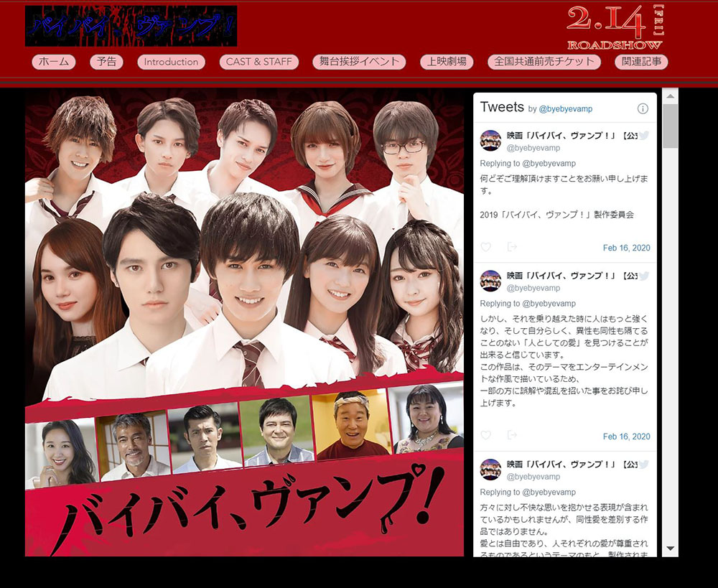Like the first tweet with heart icon
This screenshot has width=718, height=588.
click(486, 248)
